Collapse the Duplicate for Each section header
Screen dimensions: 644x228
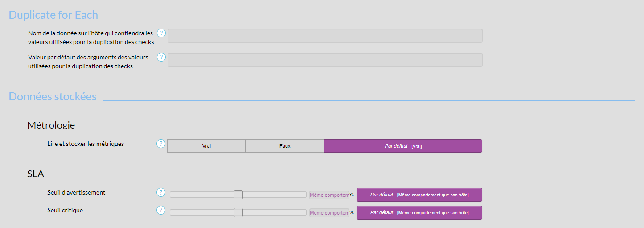pyautogui.click(x=53, y=15)
